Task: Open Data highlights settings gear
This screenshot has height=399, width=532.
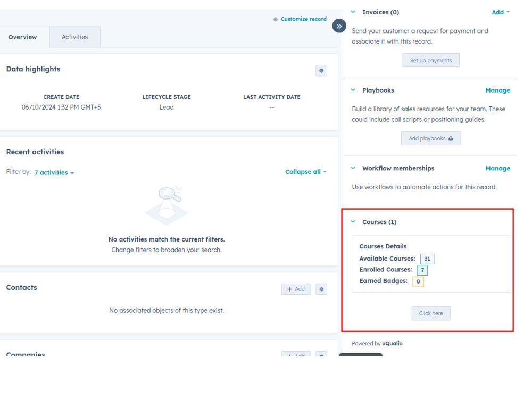Action: (321, 71)
